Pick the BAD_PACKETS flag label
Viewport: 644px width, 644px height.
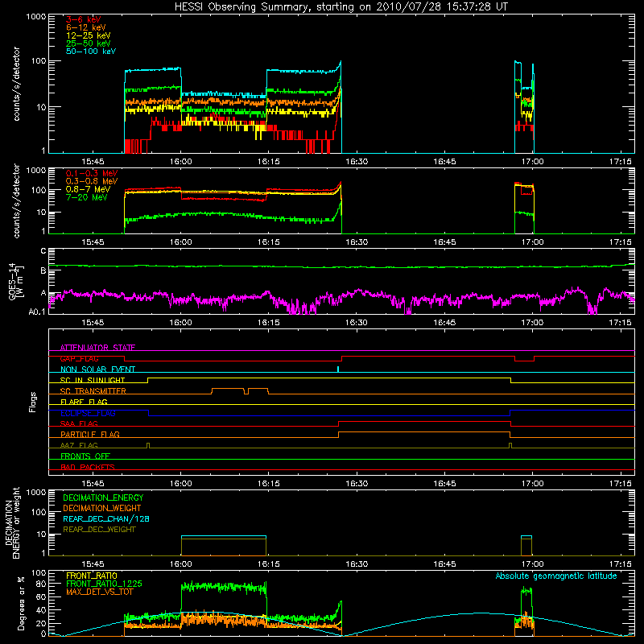tap(88, 467)
